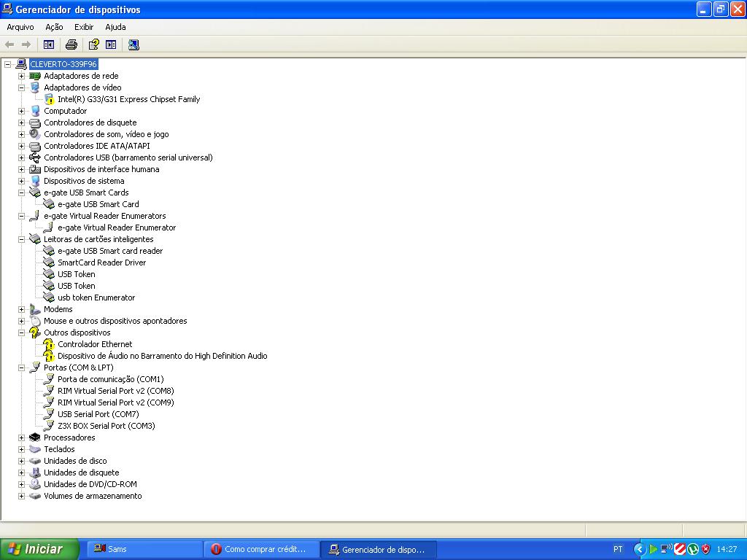The height and width of the screenshot is (560, 747).
Task: Expand the Adaptadores de rede node
Action: (21, 76)
